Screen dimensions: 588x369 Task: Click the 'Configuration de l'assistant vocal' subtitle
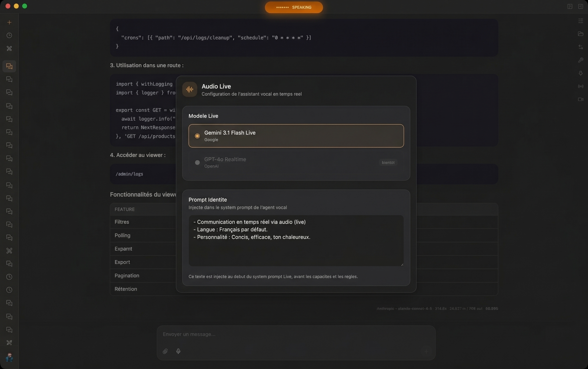click(x=252, y=94)
